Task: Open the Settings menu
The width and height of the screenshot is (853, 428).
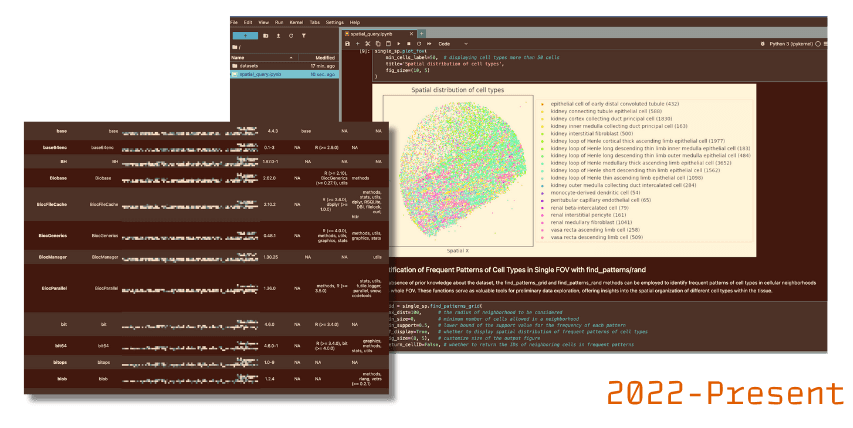Action: coord(335,22)
